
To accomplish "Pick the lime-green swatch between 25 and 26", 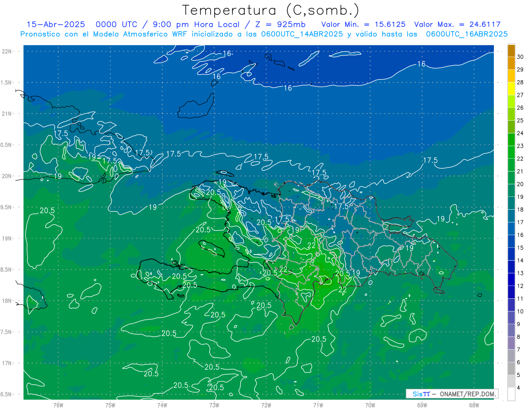I will 511,114.
